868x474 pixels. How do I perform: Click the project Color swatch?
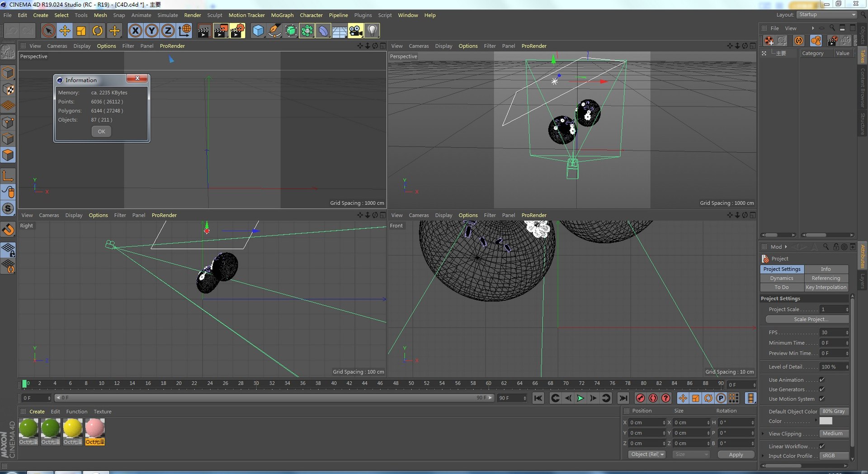tap(826, 421)
